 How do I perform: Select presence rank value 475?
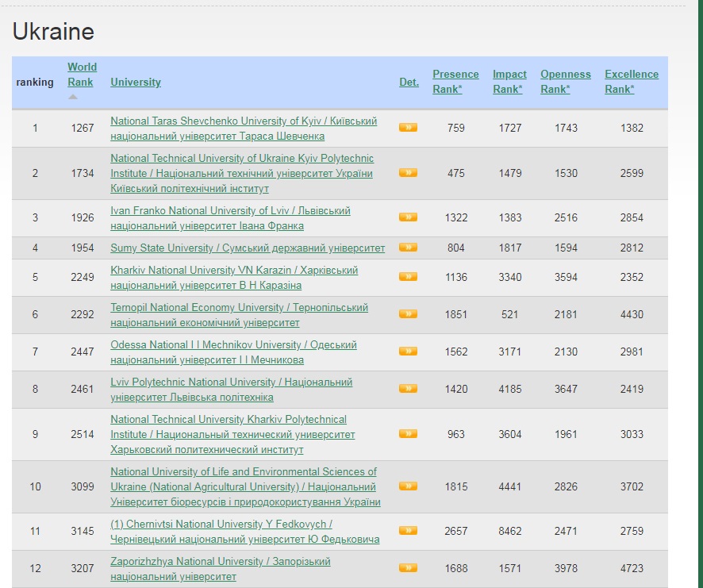(x=456, y=173)
